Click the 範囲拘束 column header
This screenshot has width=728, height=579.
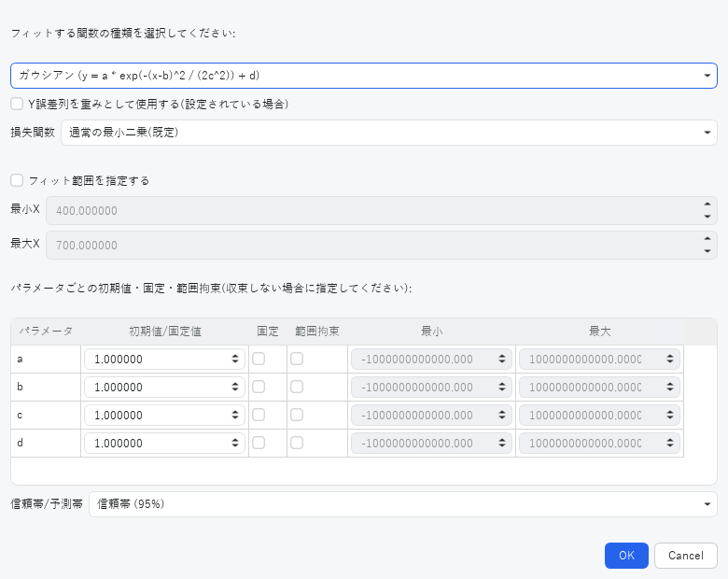pos(317,332)
